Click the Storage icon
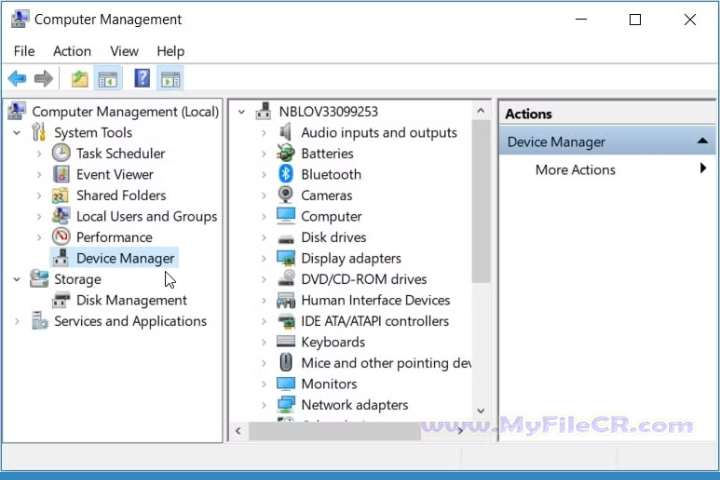The image size is (720, 480). point(39,278)
